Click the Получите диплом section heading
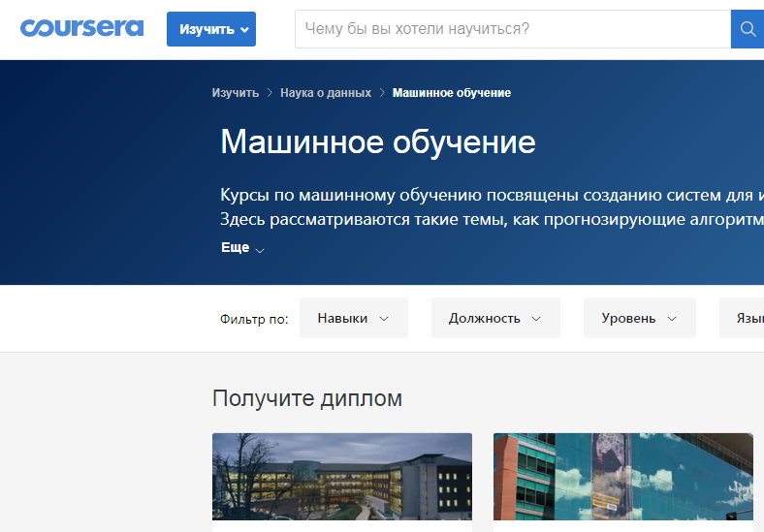 coord(307,398)
